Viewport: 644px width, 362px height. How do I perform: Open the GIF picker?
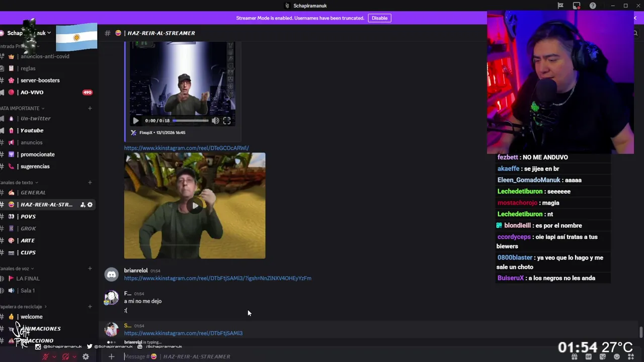(588, 356)
